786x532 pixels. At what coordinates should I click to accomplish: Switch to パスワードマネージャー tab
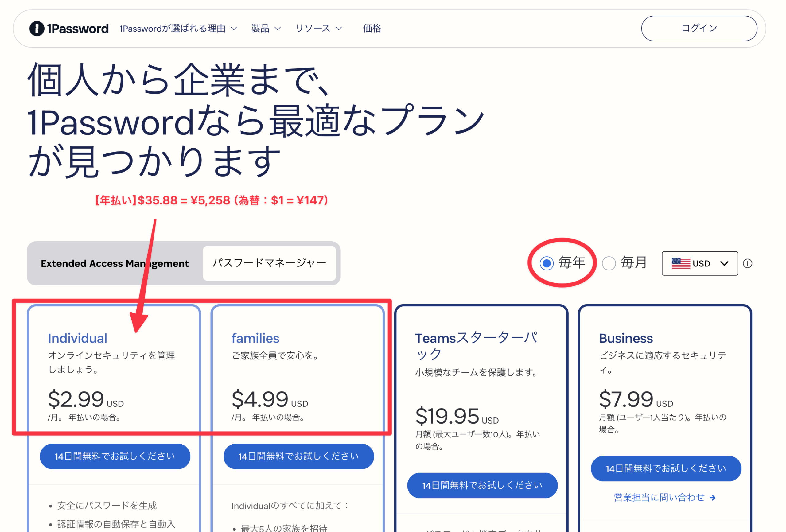pyautogui.click(x=269, y=263)
